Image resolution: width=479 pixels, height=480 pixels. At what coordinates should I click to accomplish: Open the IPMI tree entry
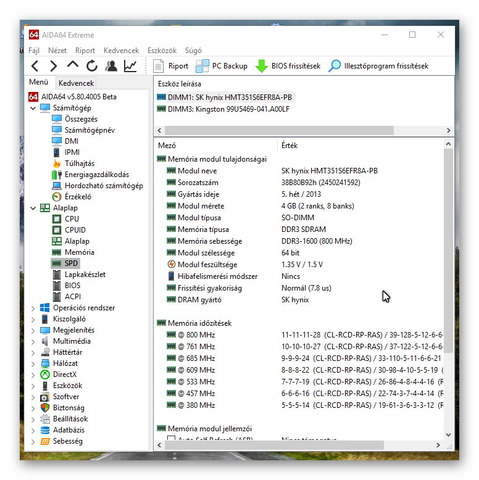(x=66, y=152)
